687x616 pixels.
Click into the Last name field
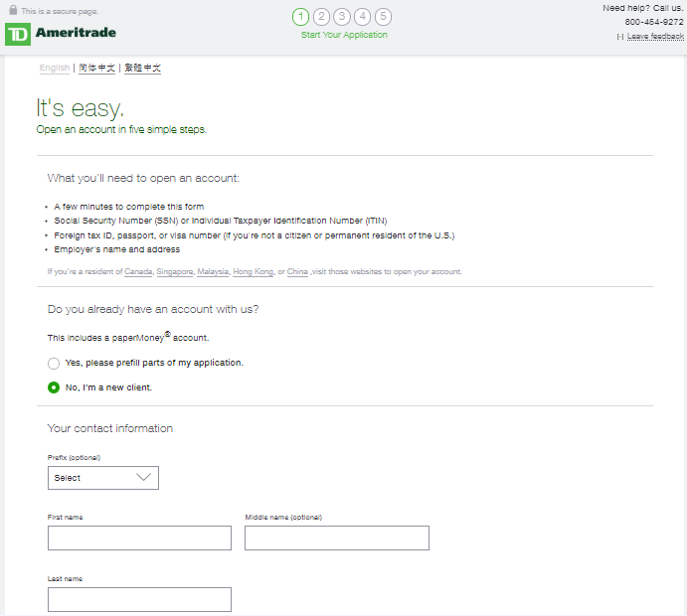pyautogui.click(x=139, y=599)
